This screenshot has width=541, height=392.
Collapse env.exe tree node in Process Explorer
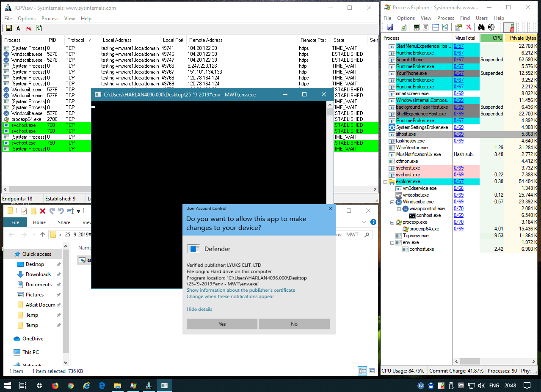(x=392, y=243)
